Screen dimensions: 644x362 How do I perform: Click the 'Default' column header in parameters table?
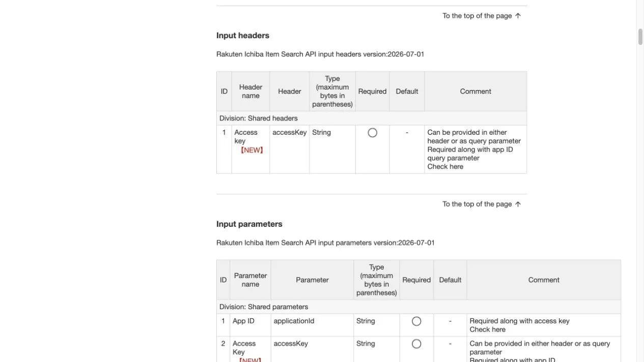click(450, 280)
